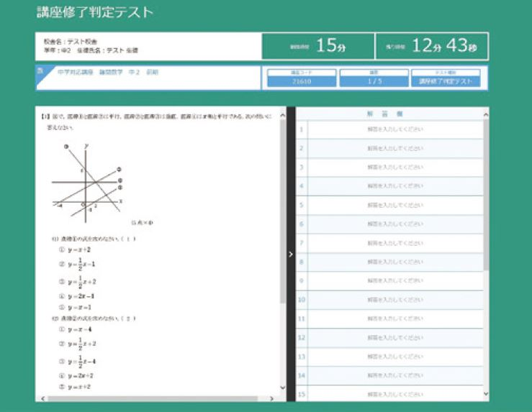Click question panel scroll up arrow

pyautogui.click(x=283, y=116)
